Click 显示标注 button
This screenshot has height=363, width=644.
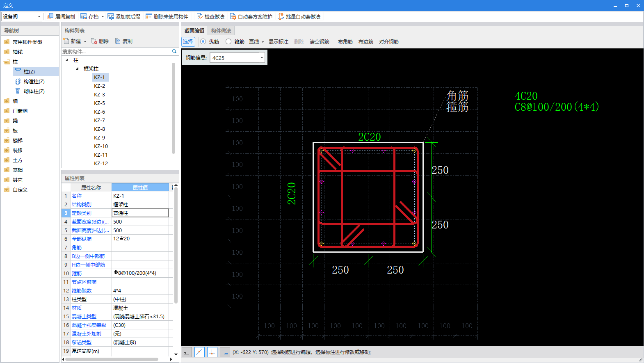pyautogui.click(x=279, y=41)
